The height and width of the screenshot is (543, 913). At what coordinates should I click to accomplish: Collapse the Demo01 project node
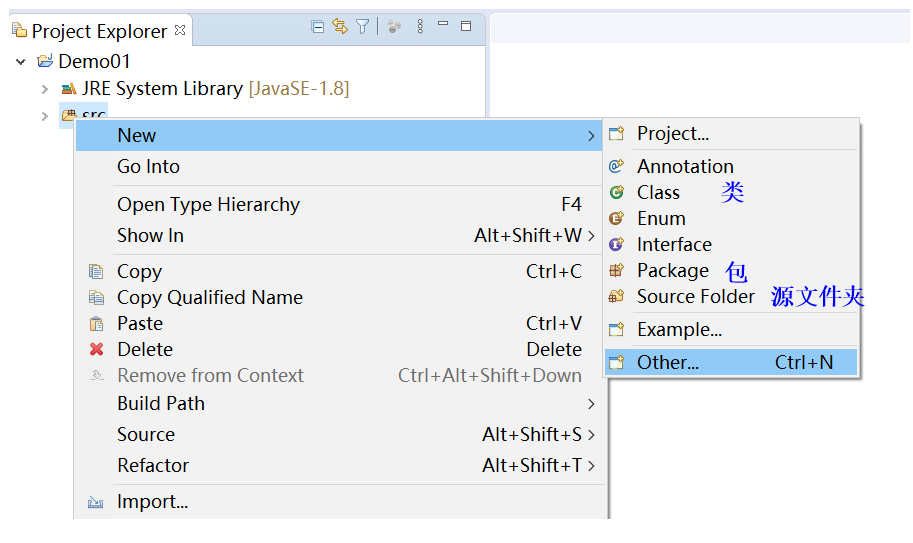tap(21, 61)
